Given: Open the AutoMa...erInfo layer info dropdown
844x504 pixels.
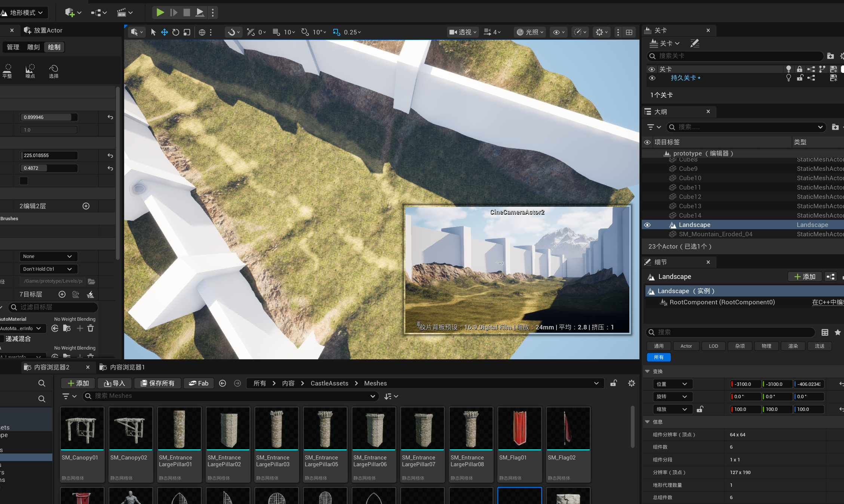Looking at the screenshot, I should [x=22, y=328].
